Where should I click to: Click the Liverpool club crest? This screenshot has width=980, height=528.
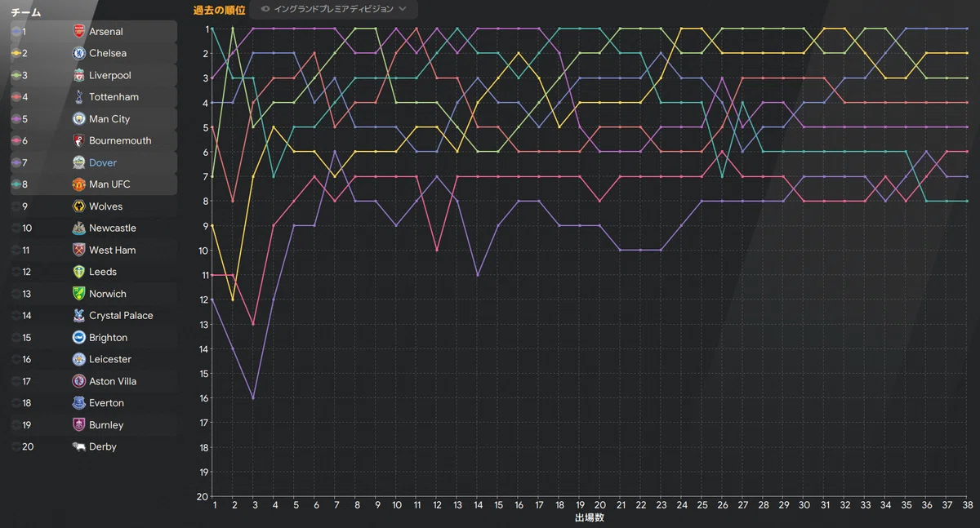pyautogui.click(x=79, y=75)
